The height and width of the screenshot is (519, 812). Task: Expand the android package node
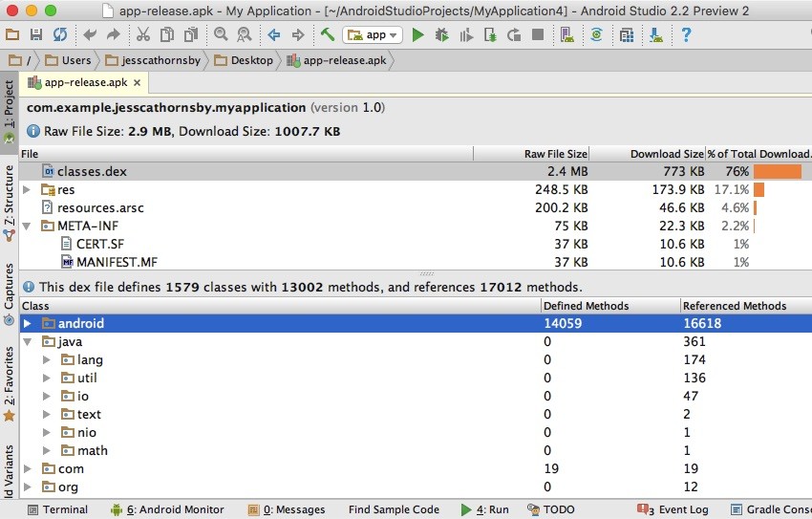point(28,323)
